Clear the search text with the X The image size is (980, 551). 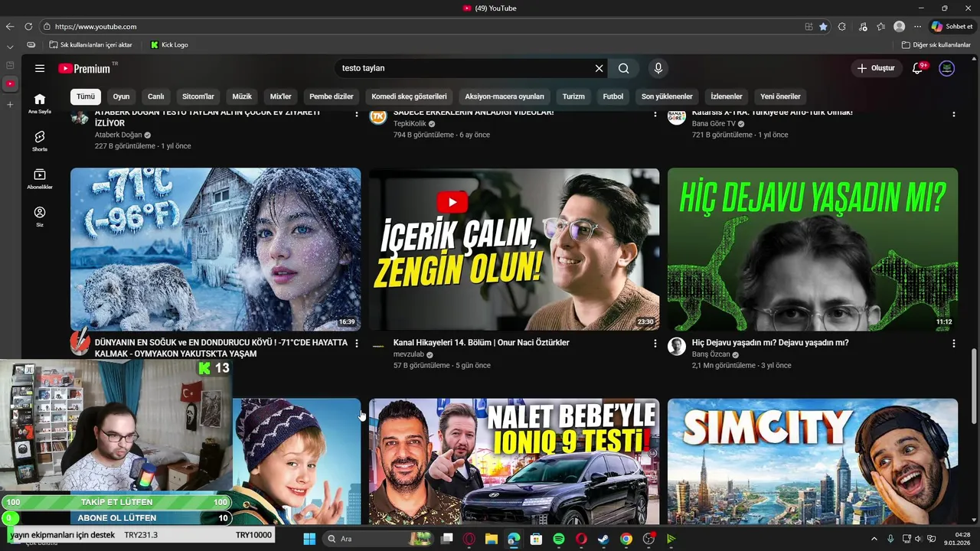click(599, 68)
